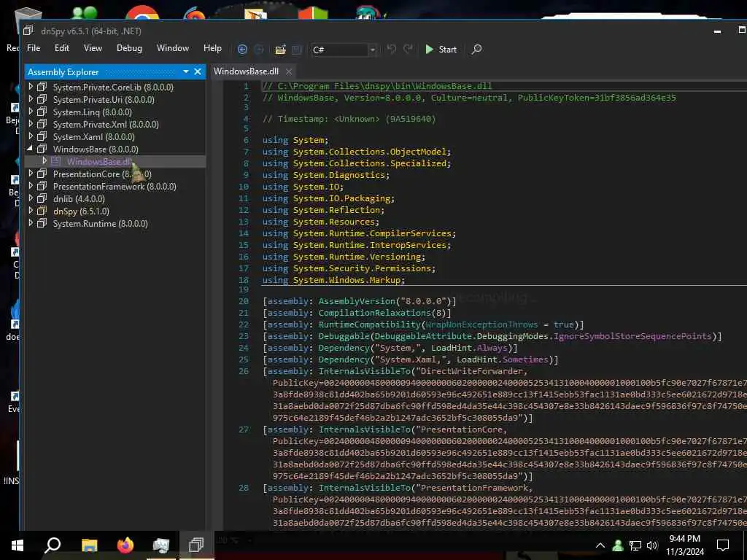Open the Windows Start menu
The width and height of the screenshot is (747, 560).
point(18,545)
